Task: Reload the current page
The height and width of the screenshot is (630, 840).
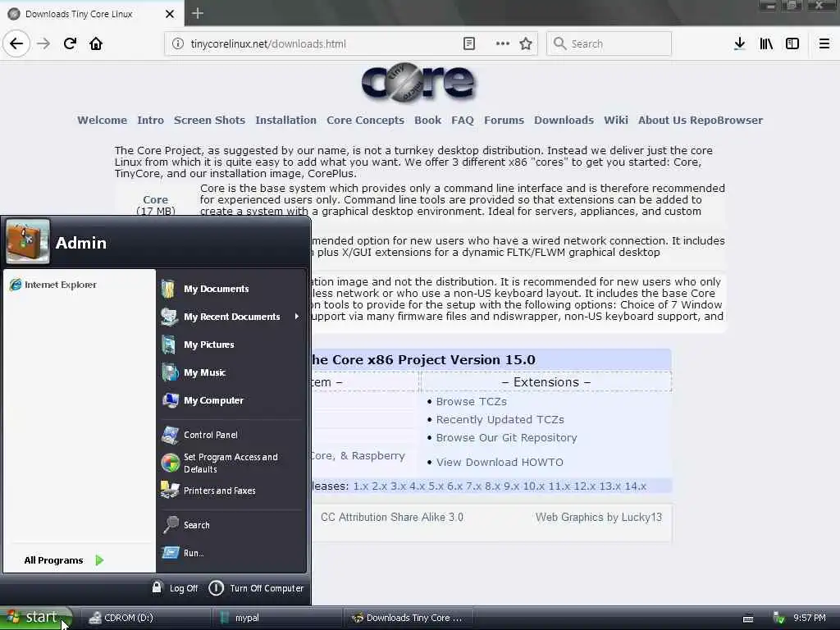Action: [x=70, y=43]
